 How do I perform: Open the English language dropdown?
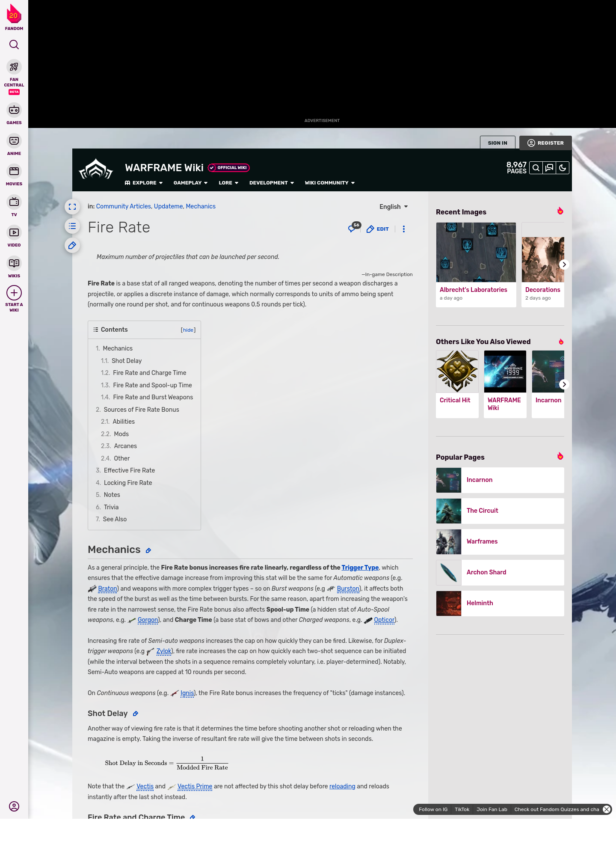[394, 207]
